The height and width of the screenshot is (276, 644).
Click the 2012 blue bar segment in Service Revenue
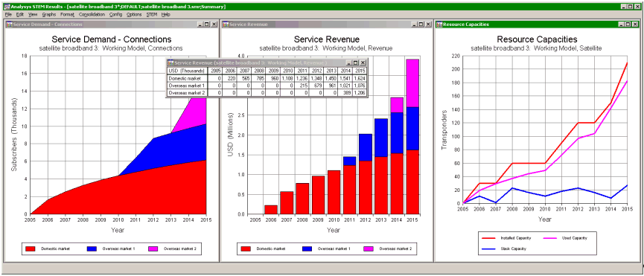coord(366,147)
